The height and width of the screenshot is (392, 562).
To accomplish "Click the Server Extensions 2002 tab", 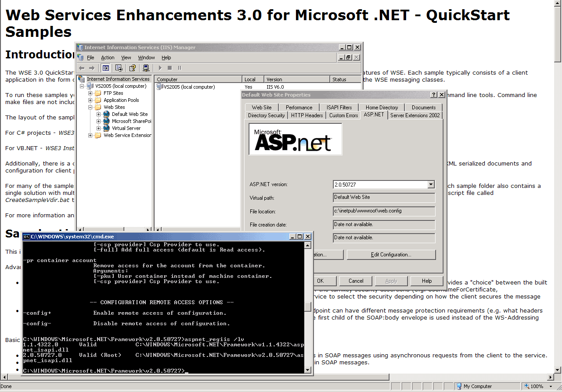I will click(415, 115).
